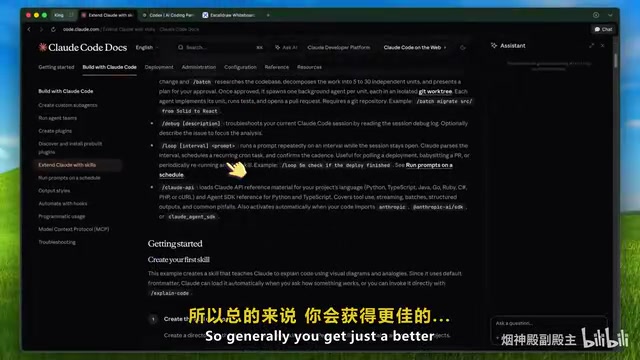The image size is (640, 360).
Task: Switch to the Excalidraw Whiteboard browser tab
Action: [x=229, y=15]
